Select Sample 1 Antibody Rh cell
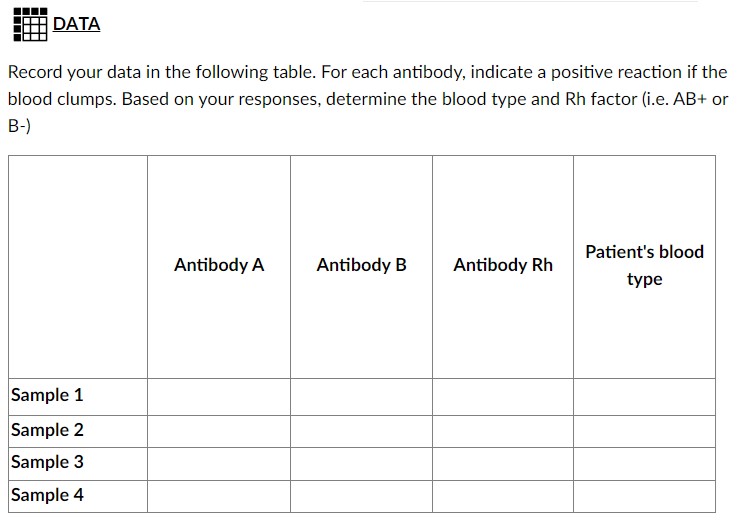The width and height of the screenshot is (741, 530). pos(503,397)
